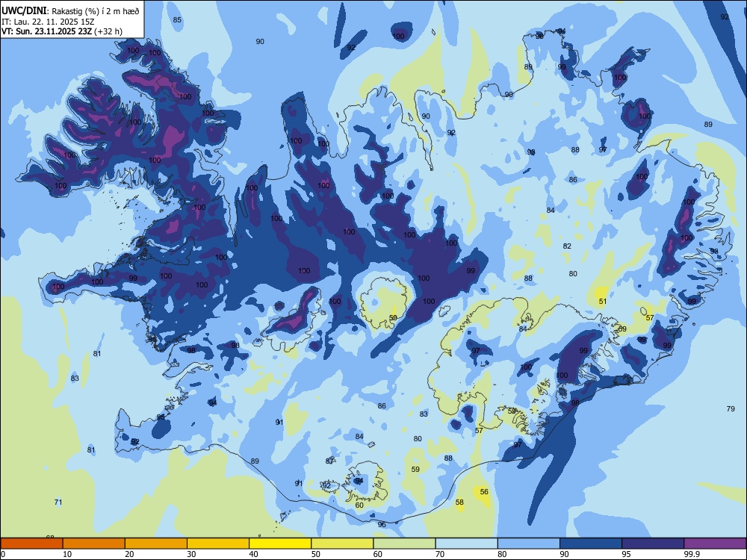
Task: Click the '96' humidity value at the southern tip
Action: click(382, 525)
